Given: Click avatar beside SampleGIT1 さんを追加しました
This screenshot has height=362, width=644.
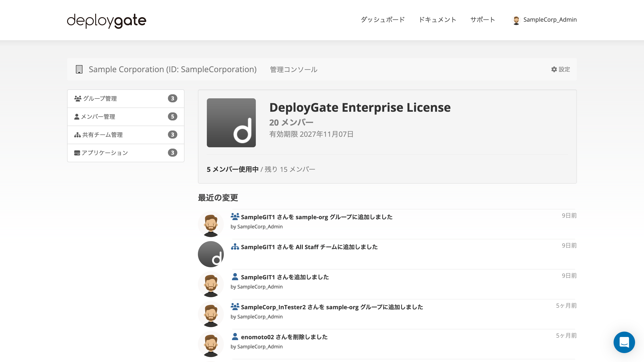Looking at the screenshot, I should tap(211, 284).
